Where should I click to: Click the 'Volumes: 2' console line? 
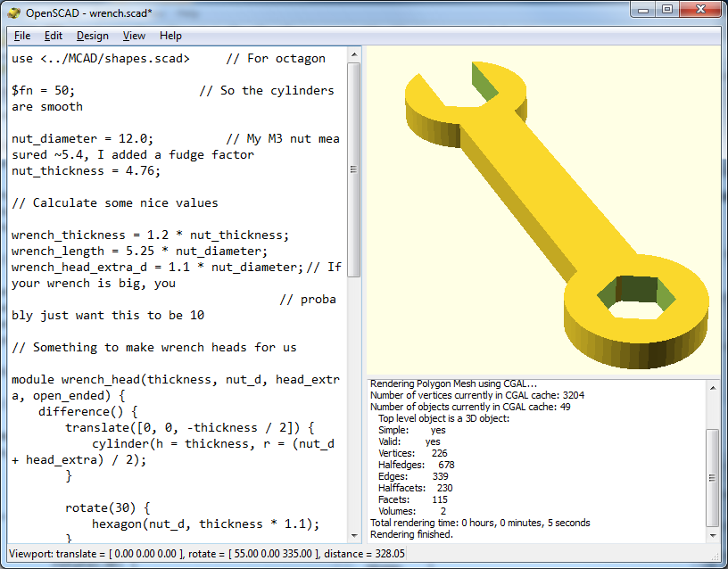pos(412,511)
